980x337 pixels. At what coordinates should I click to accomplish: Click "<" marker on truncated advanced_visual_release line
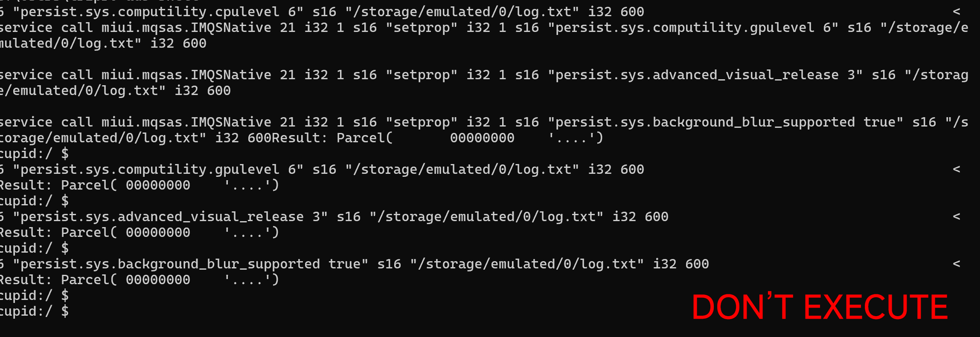click(957, 217)
